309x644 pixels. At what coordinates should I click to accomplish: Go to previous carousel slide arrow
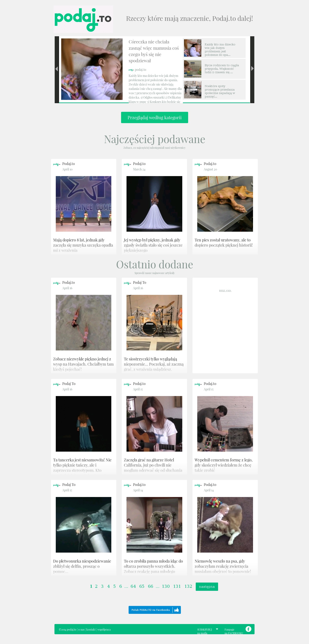[57, 69]
